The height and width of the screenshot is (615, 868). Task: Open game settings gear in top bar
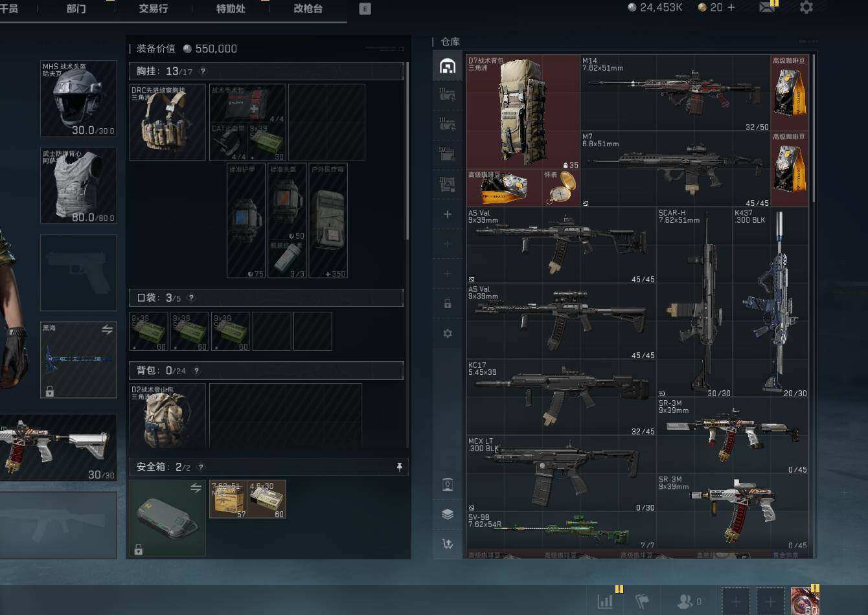(806, 7)
